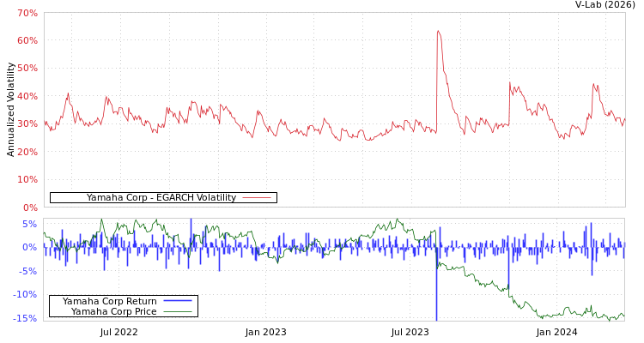Viewport: 644px width, 343px height.
Task: Select green line swatch beside Price legend
Action: (x=177, y=311)
